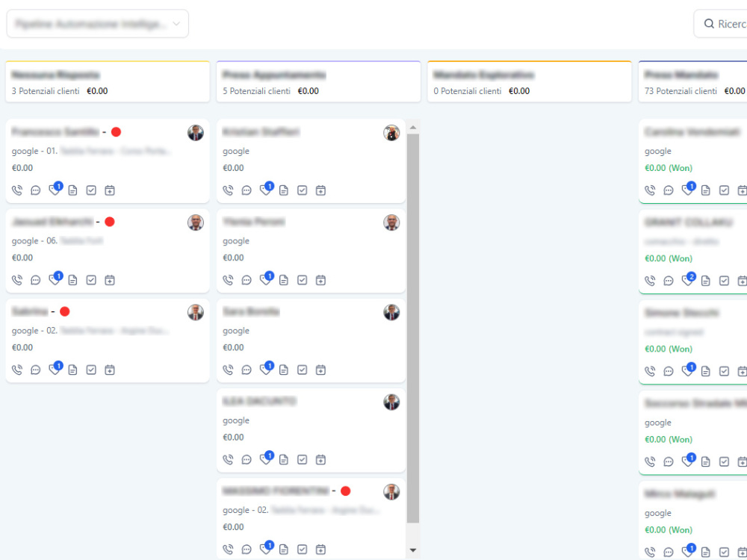747x560 pixels.
Task: Click the gray scrollbar thumb in second column
Action: point(413,329)
